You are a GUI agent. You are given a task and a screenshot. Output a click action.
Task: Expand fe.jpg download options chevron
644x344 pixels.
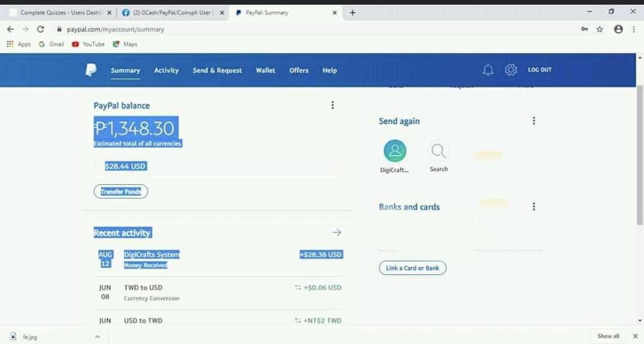tap(97, 337)
